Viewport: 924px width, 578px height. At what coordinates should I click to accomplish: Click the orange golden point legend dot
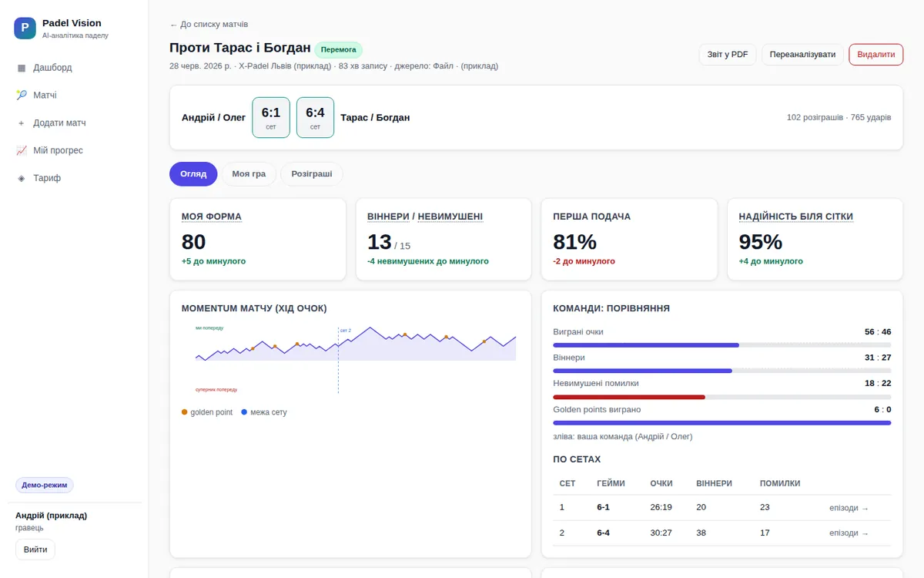[x=185, y=412]
